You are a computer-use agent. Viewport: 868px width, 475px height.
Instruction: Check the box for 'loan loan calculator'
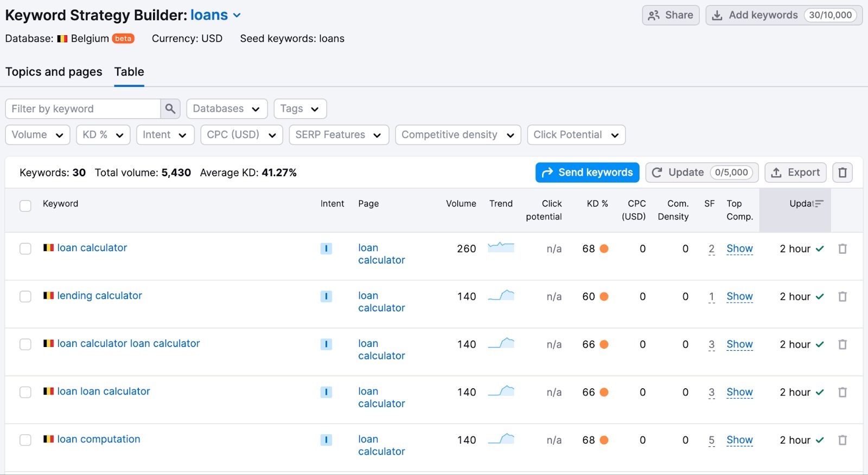pyautogui.click(x=25, y=392)
